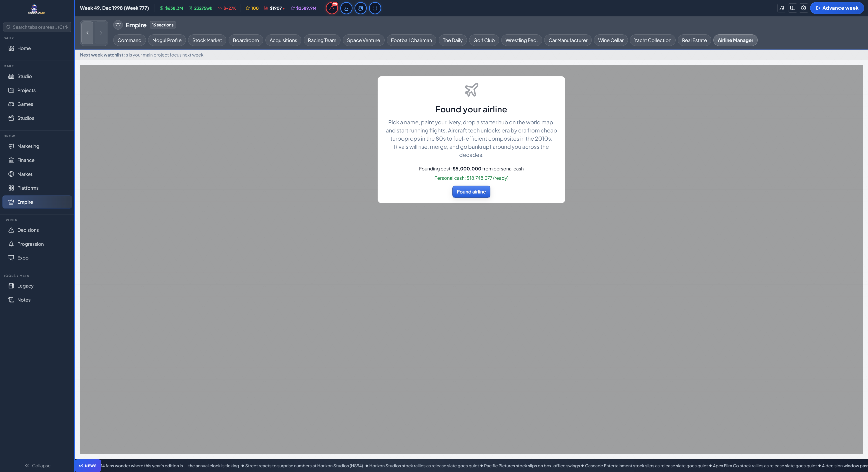
Task: Click the chip hardware icon in top bar
Action: tap(361, 8)
